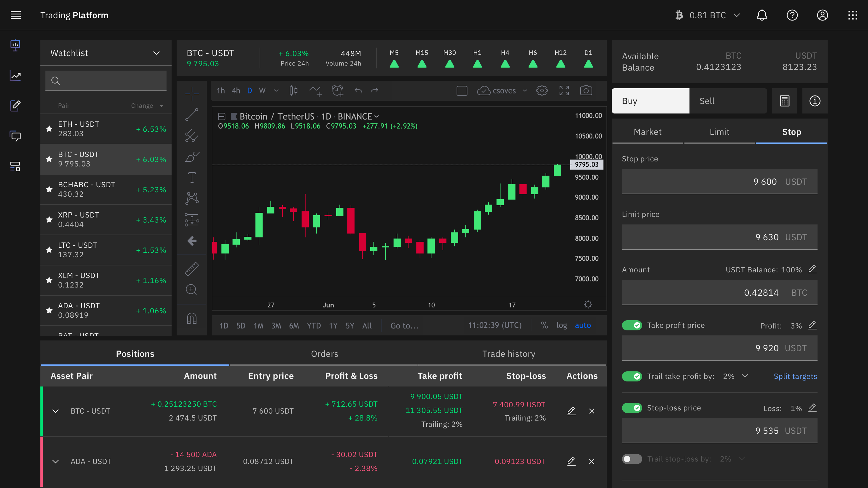Toggle percent scale on chart
868x488 pixels.
point(544,325)
